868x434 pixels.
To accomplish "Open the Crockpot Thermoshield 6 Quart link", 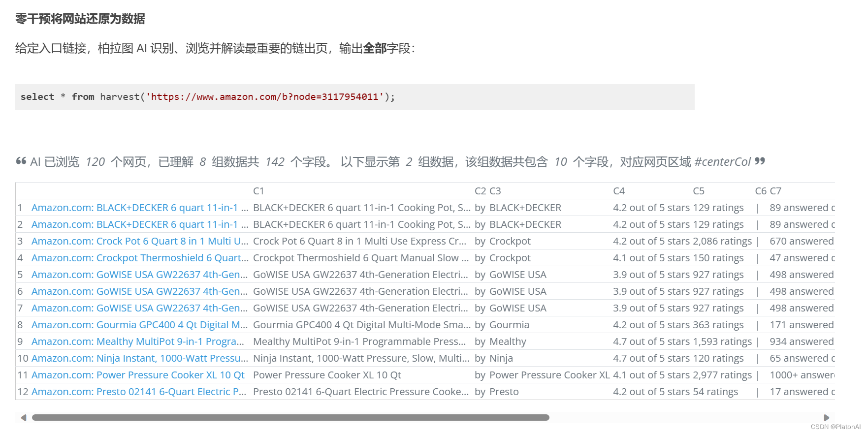I will [140, 258].
